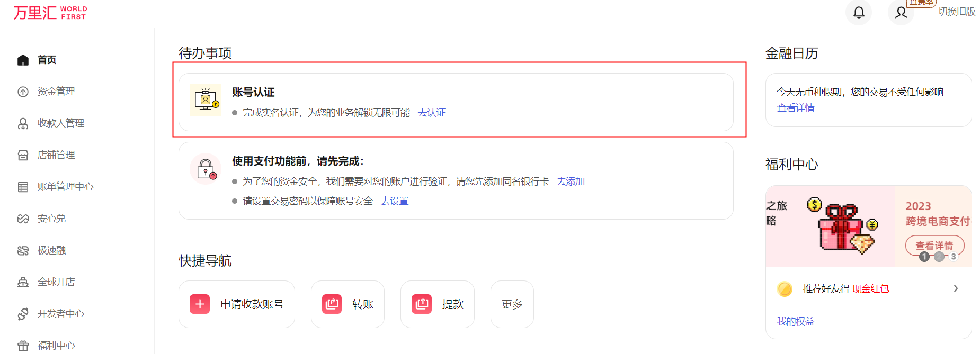Viewport: 980px width, 354px height.
Task: Click the home icon in sidebar
Action: point(23,60)
